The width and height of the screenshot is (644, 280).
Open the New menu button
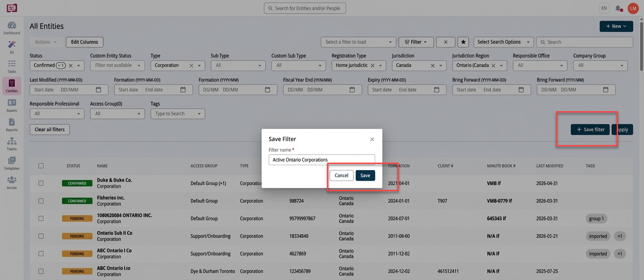coord(616,26)
